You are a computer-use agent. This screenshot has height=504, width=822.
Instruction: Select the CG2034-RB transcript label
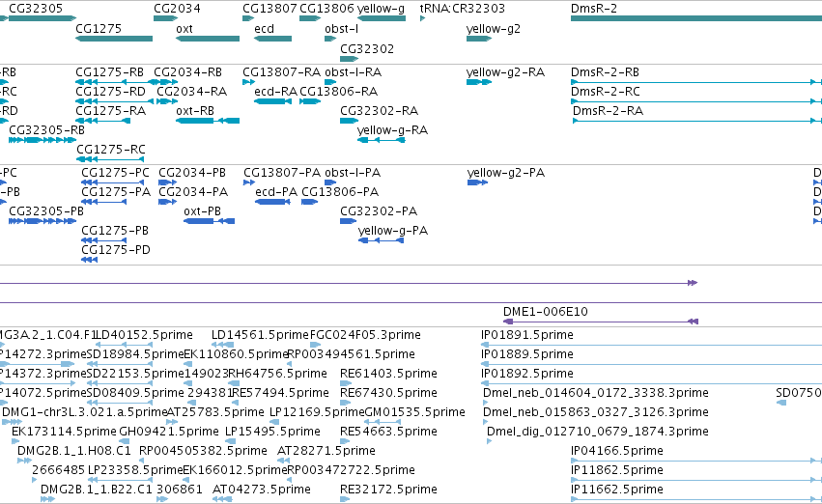pyautogui.click(x=187, y=72)
